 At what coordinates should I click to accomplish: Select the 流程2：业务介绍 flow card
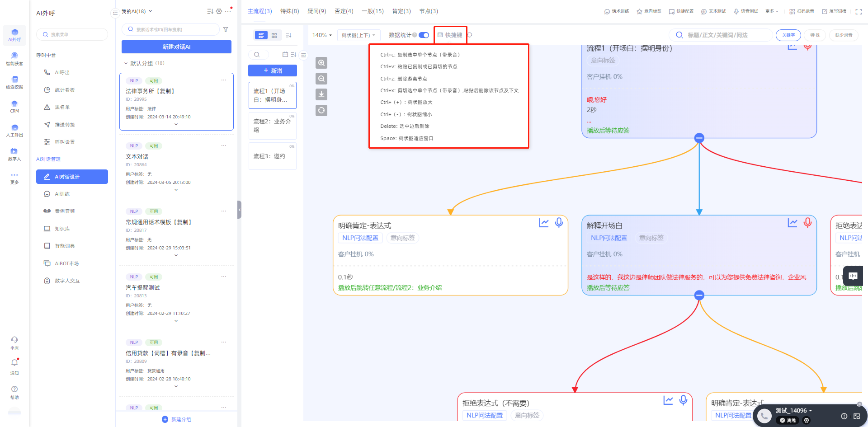pyautogui.click(x=273, y=126)
